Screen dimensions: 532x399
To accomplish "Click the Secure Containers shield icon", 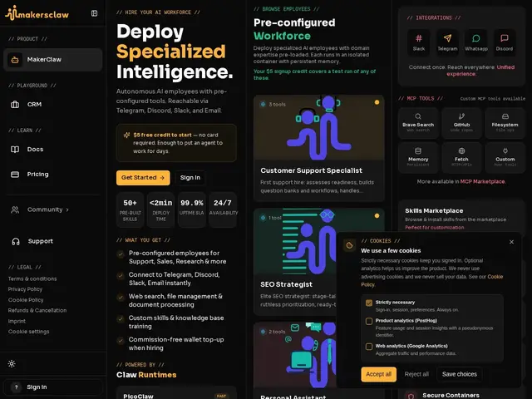I will pyautogui.click(x=411, y=396).
